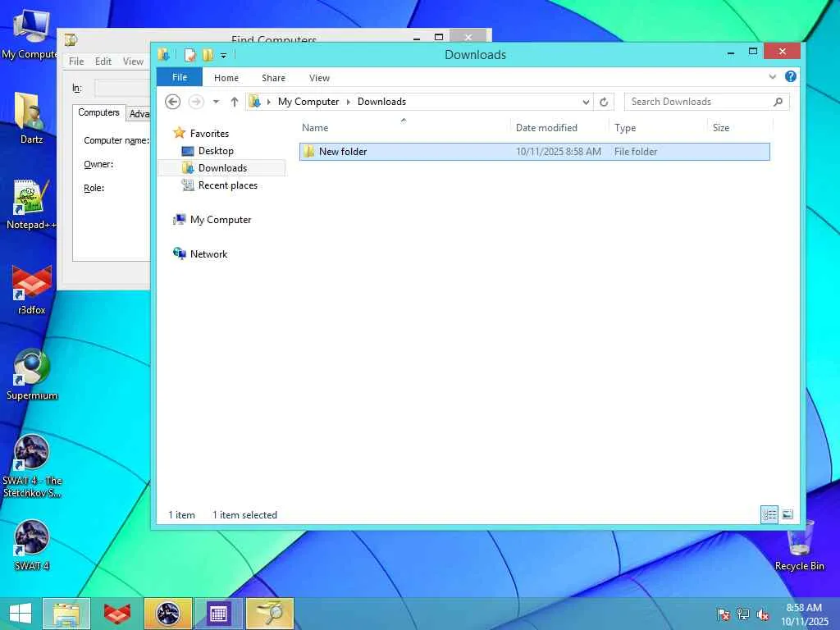Go up one level with the Up arrow

234,102
